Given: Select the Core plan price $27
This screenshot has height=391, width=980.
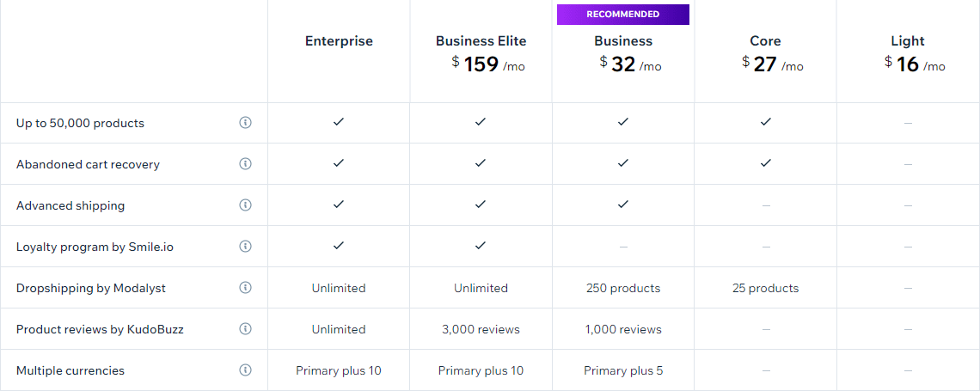Looking at the screenshot, I should coord(773,64).
